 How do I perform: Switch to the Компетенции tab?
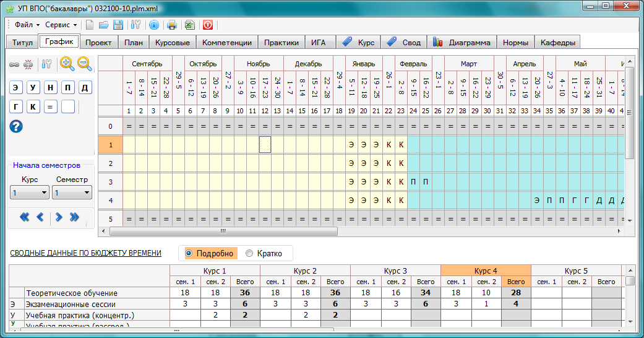[x=226, y=42]
